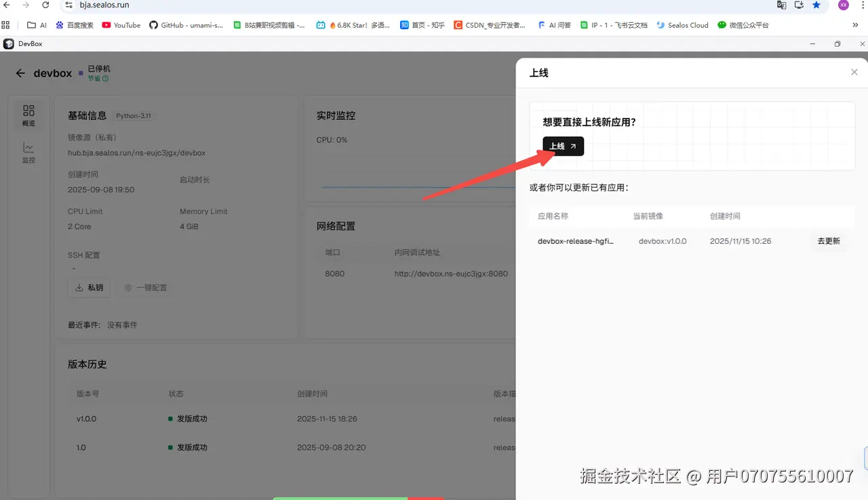Close the 上线 dialog panel
868x500 pixels.
854,72
